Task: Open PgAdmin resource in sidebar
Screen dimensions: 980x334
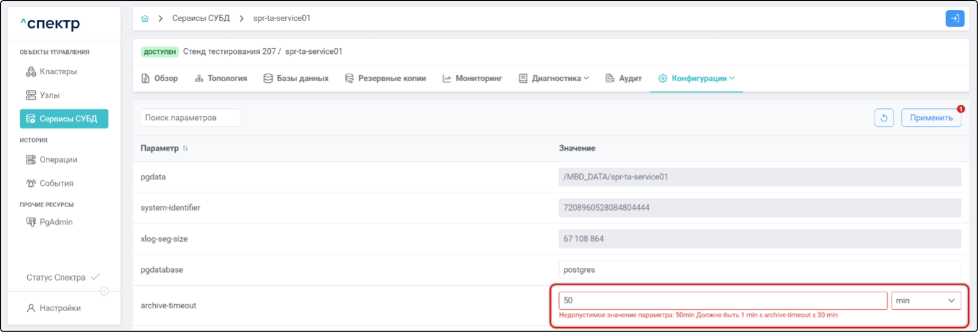Action: [56, 222]
